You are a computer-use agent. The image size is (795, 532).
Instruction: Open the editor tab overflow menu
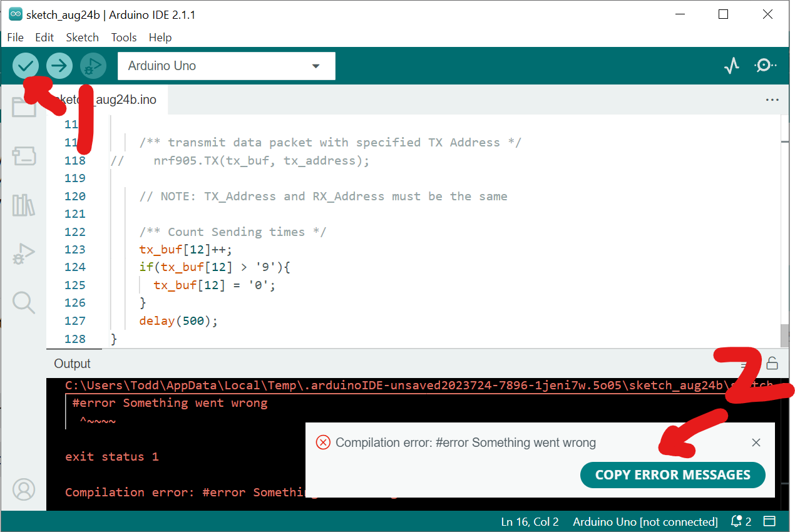tap(772, 99)
